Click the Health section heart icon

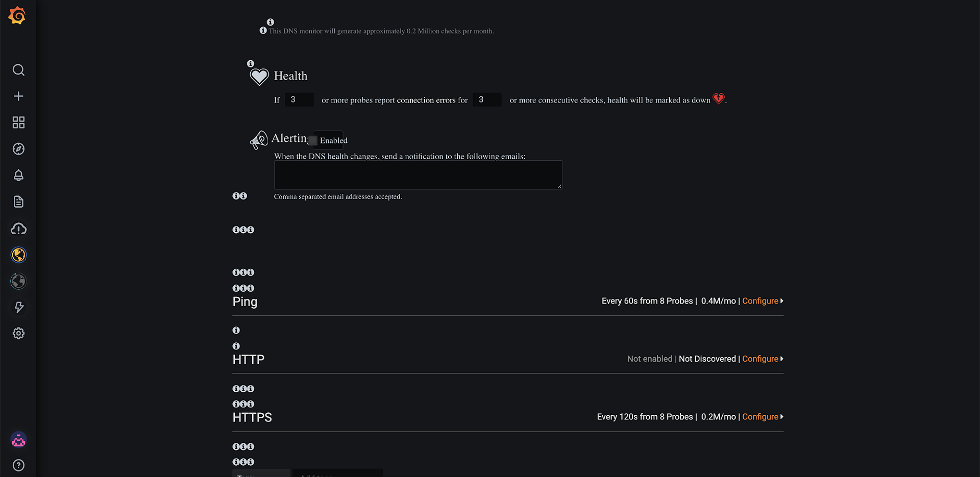[x=259, y=76]
